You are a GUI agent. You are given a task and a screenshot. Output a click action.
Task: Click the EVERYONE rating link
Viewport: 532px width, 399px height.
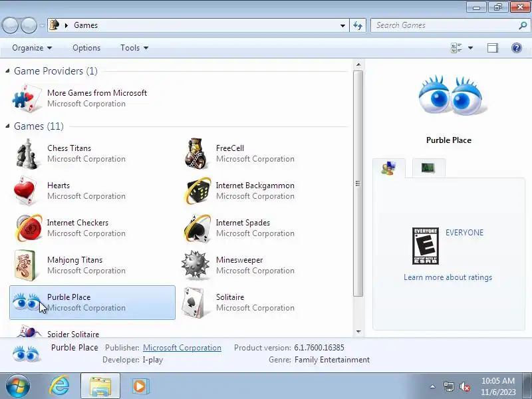click(464, 232)
